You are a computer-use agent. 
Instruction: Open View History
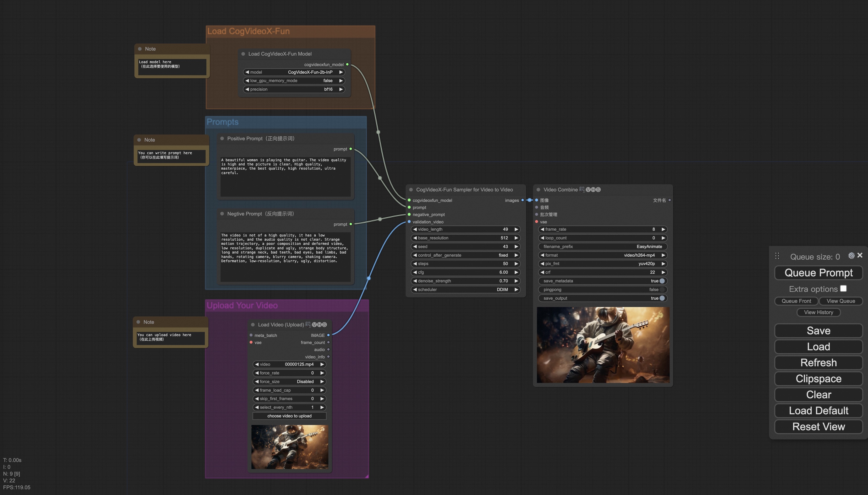tap(818, 312)
